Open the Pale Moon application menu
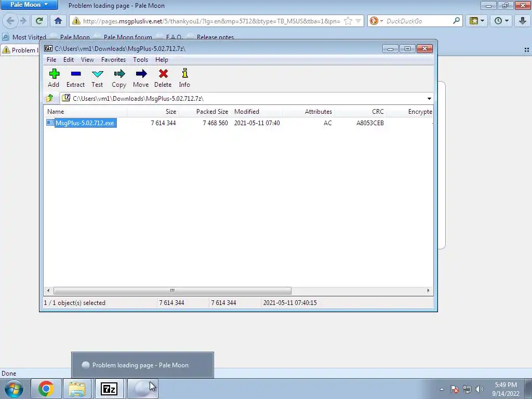Screen dimensions: 532x399 (x=29, y=5)
